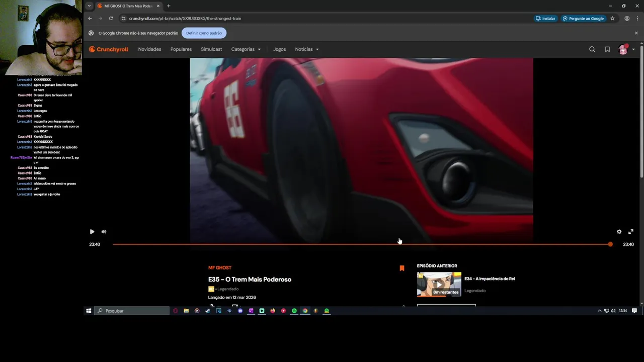Mute the video player volume
This screenshot has height=362, width=644.
[104, 232]
